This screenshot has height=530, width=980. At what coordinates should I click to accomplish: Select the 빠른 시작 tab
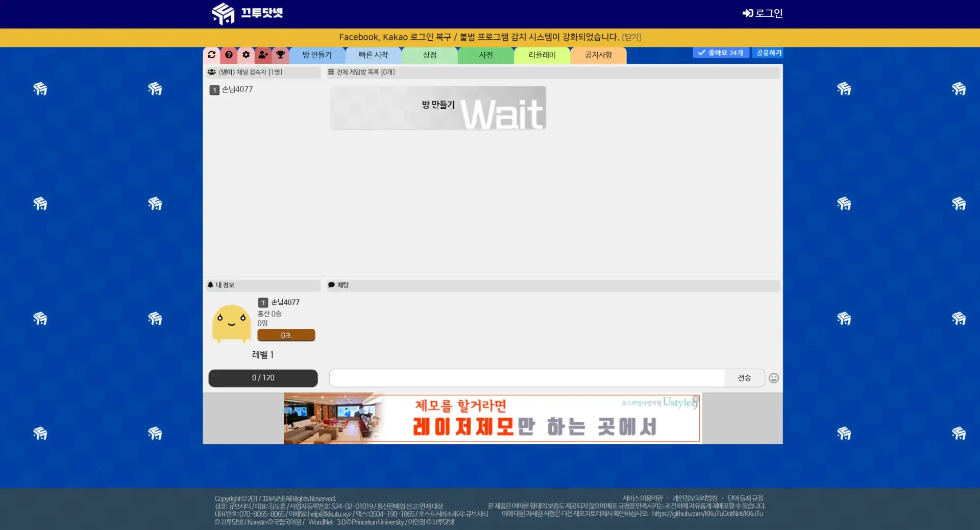[373, 55]
